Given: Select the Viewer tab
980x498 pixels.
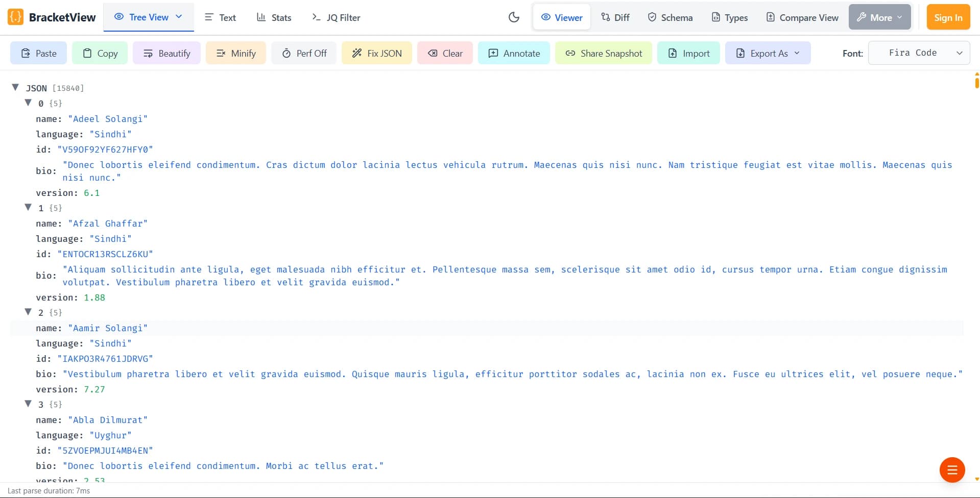Looking at the screenshot, I should [562, 17].
